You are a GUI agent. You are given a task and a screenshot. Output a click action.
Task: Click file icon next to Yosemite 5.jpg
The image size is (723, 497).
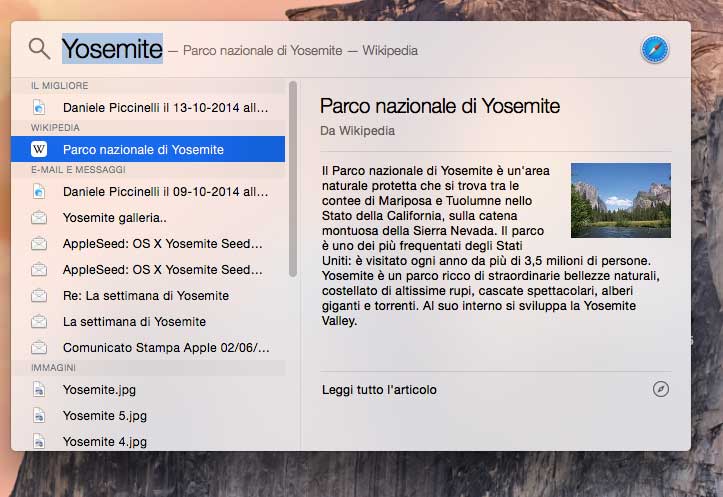pos(39,415)
